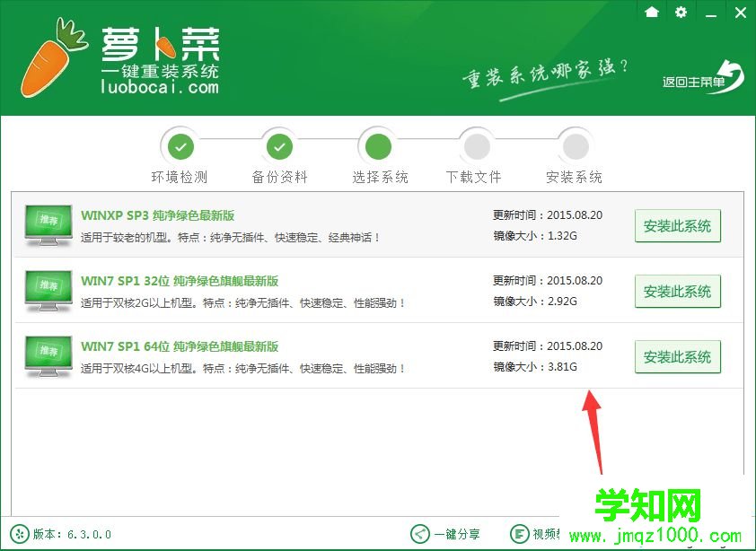The image size is (756, 551).
Task: Click the monitor icon for WIN7 SP1 64位
Action: tap(48, 357)
